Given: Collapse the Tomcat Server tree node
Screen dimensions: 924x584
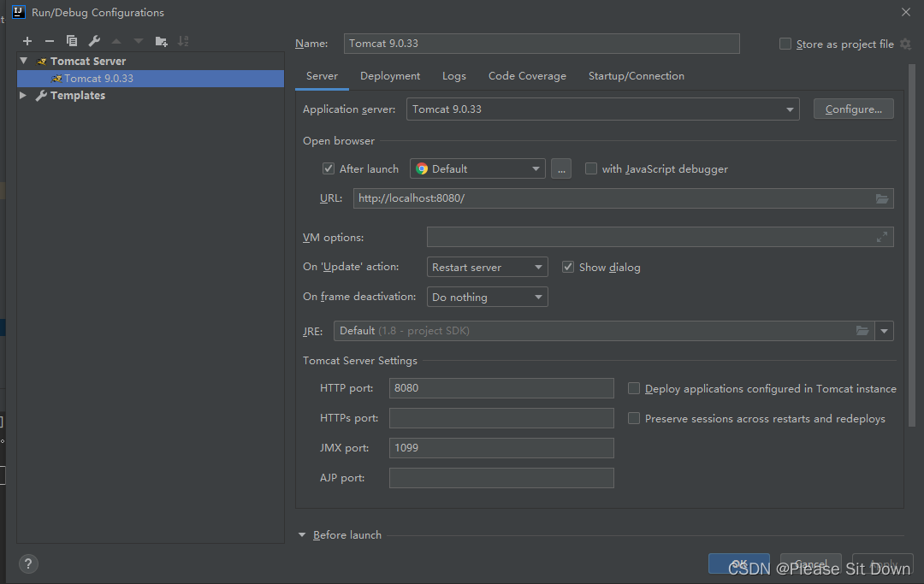Looking at the screenshot, I should point(24,61).
